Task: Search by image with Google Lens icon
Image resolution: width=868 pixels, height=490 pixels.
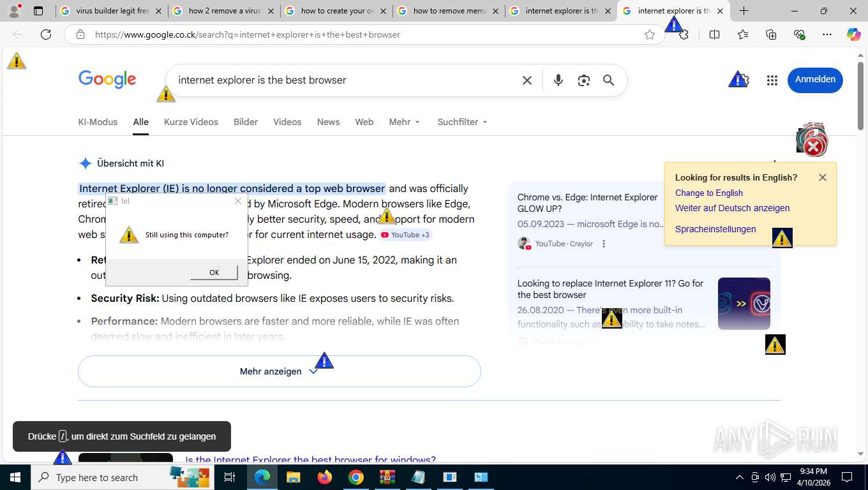Action: click(x=583, y=80)
